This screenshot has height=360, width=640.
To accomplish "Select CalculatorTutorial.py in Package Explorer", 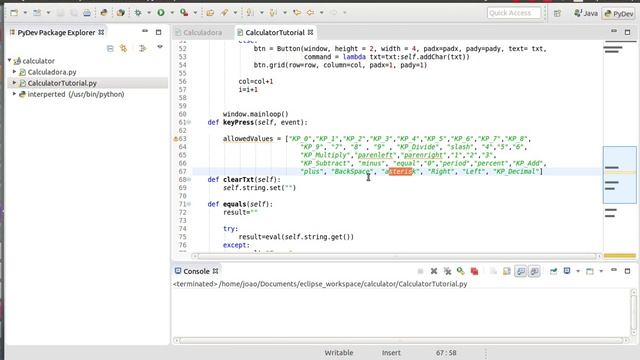I will click(62, 83).
